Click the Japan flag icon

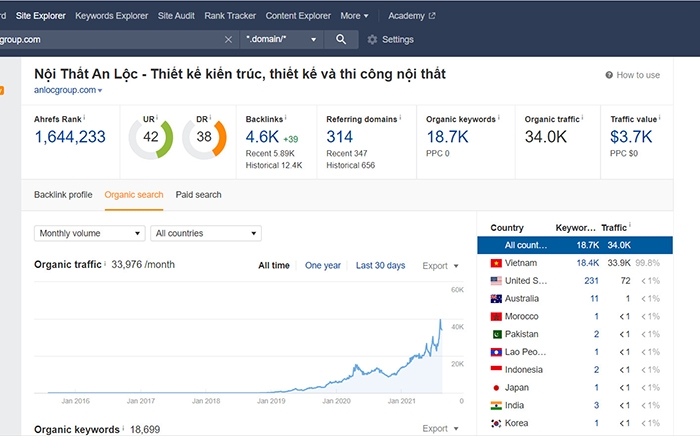click(x=496, y=388)
